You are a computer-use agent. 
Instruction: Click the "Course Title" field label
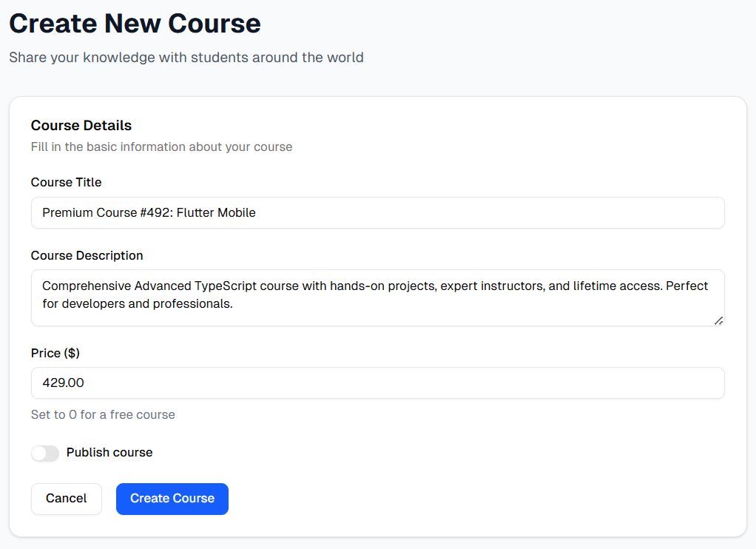click(66, 182)
